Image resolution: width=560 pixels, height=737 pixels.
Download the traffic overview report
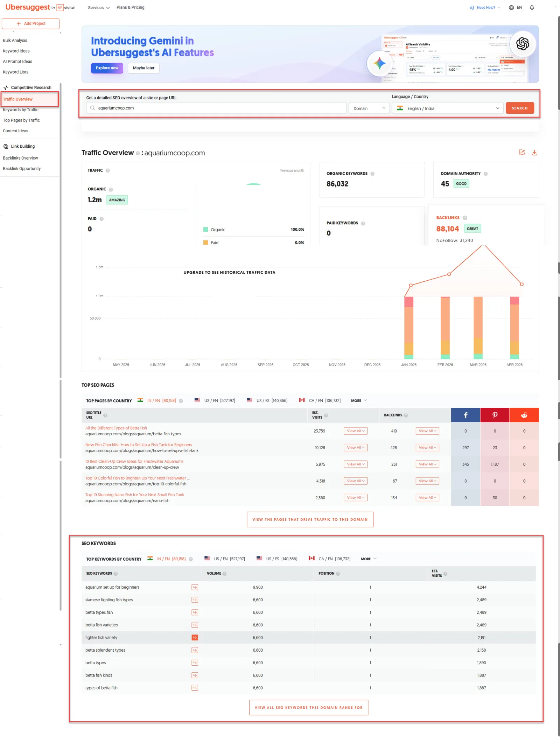(534, 152)
